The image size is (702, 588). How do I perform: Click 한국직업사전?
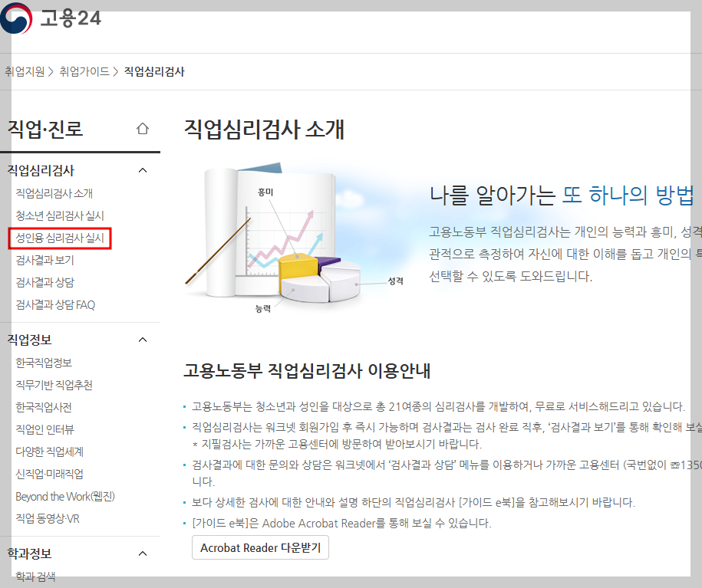(44, 407)
